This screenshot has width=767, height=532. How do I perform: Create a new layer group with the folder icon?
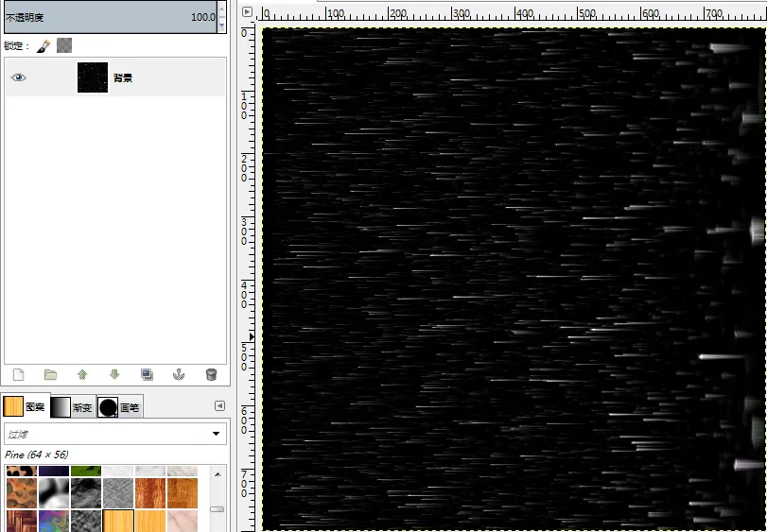pos(50,375)
